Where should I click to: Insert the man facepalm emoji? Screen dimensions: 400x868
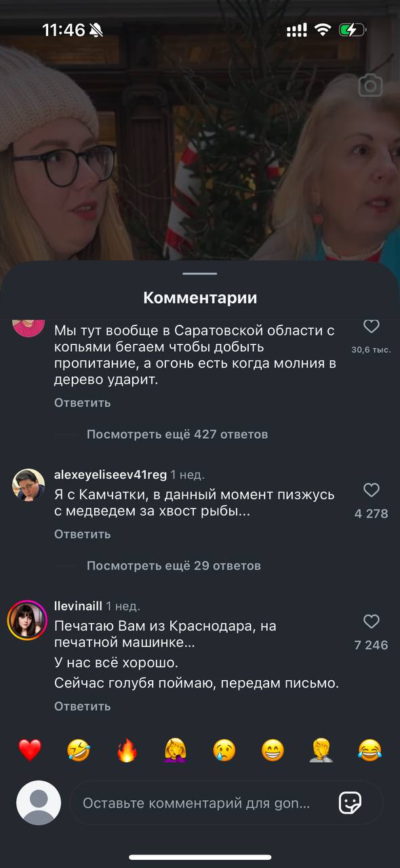(321, 750)
